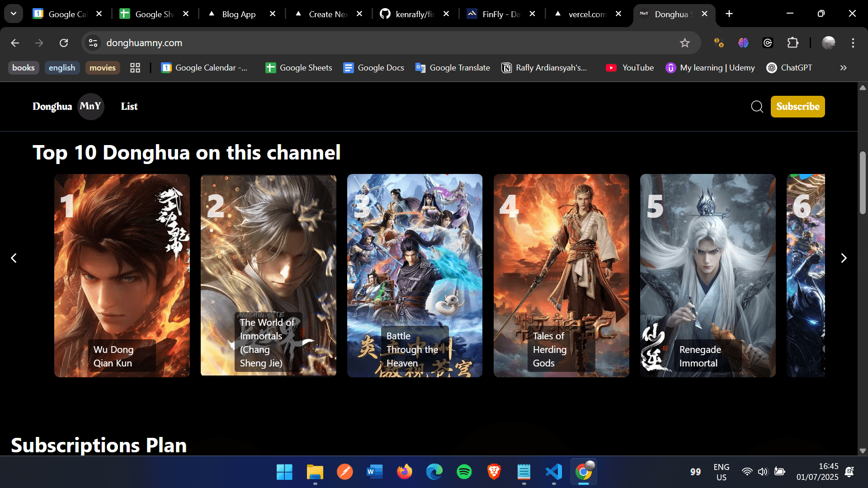The image size is (868, 488).
Task: Launch Spotify from the taskbar
Action: [x=464, y=472]
